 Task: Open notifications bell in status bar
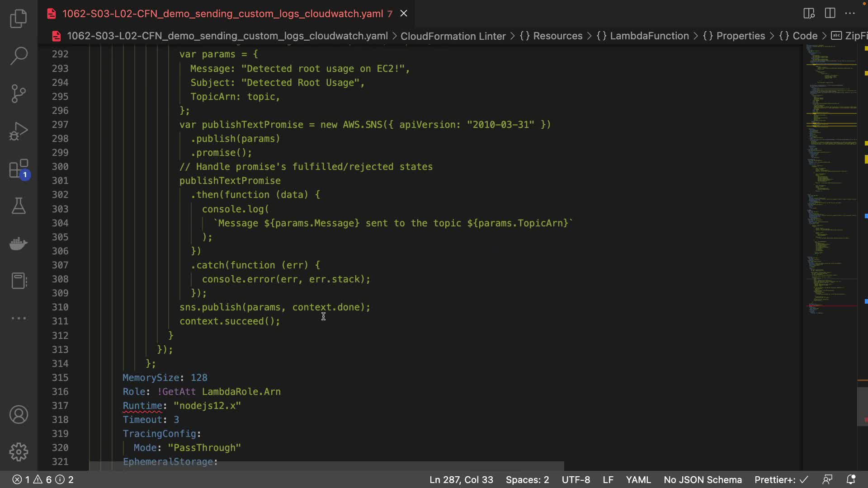click(x=851, y=480)
